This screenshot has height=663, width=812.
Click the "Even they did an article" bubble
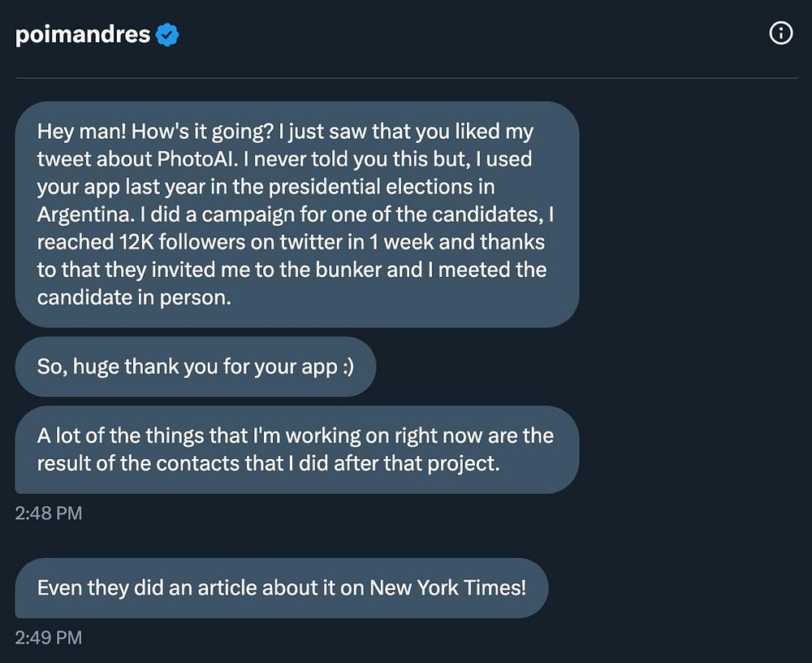[281, 587]
